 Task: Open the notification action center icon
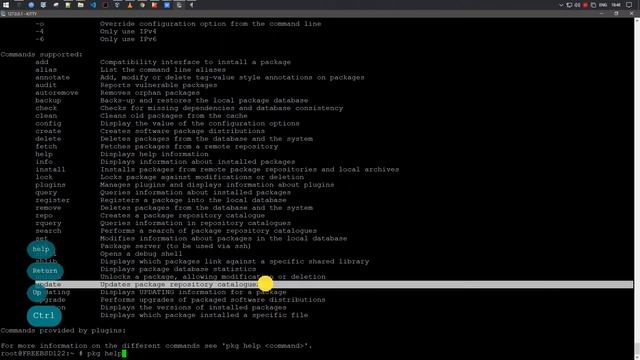point(629,5)
